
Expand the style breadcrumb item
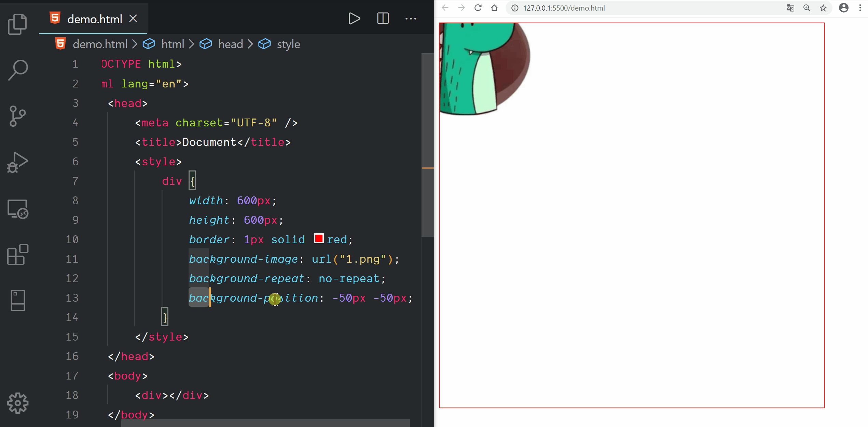tap(288, 44)
